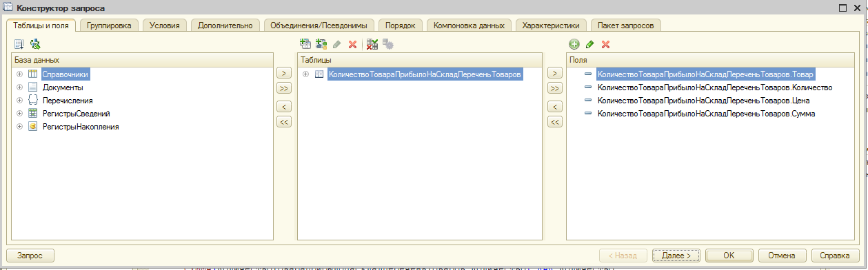Image resolution: width=868 pixels, height=270 pixels.
Task: Switch to the Группировка tab
Action: [110, 25]
